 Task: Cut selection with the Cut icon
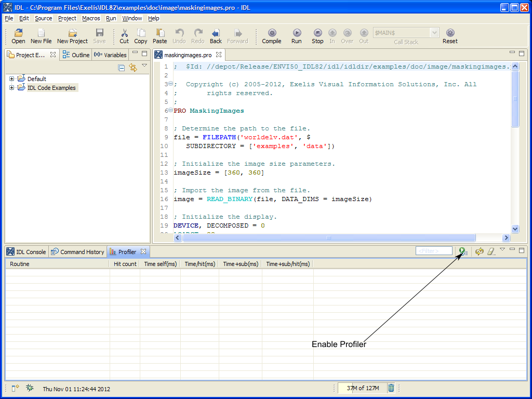pos(124,36)
